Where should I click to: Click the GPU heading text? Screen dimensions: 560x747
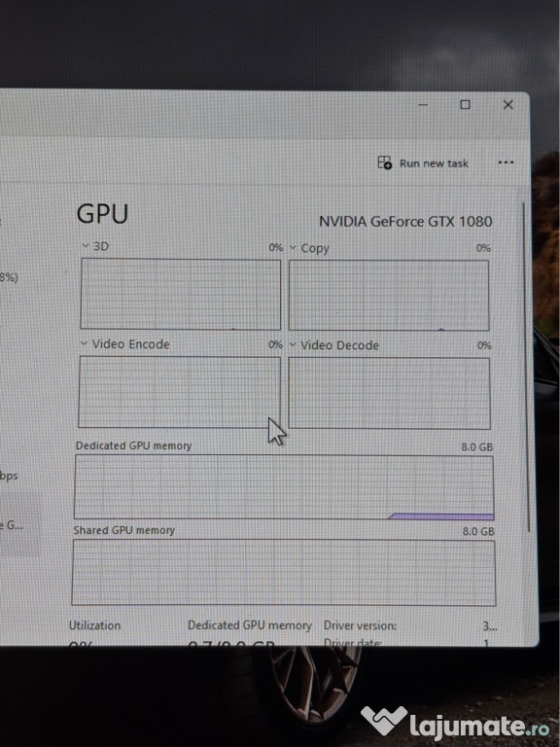point(102,214)
